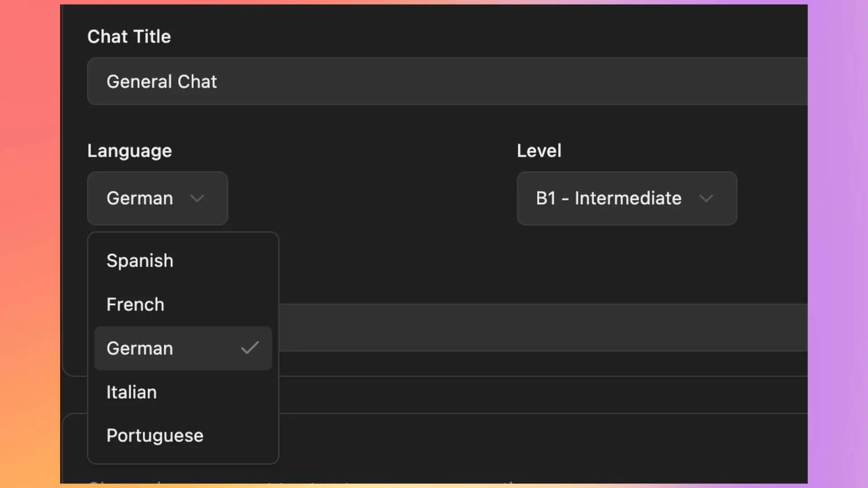
Task: Click the Chat Title heading
Action: [129, 36]
